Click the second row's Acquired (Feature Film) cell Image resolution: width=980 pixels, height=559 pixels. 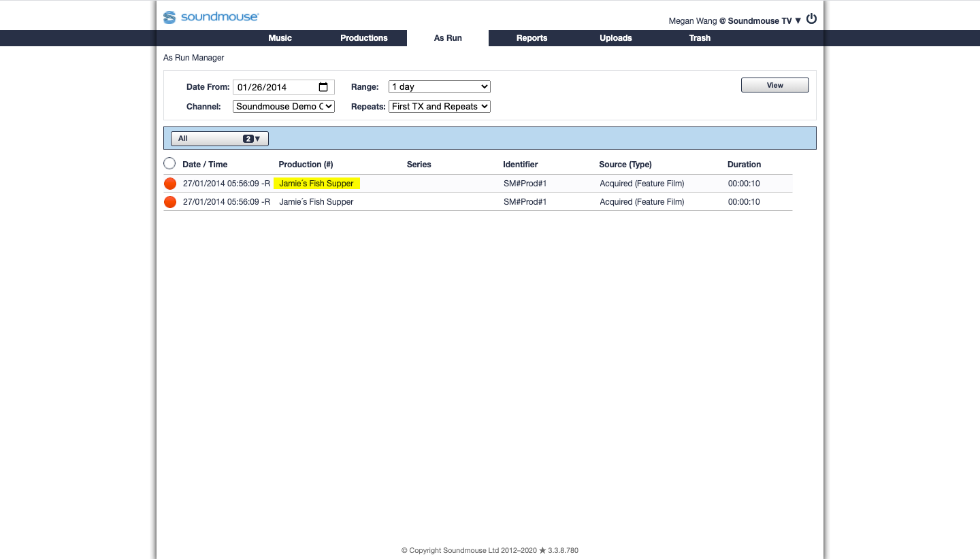coord(642,202)
